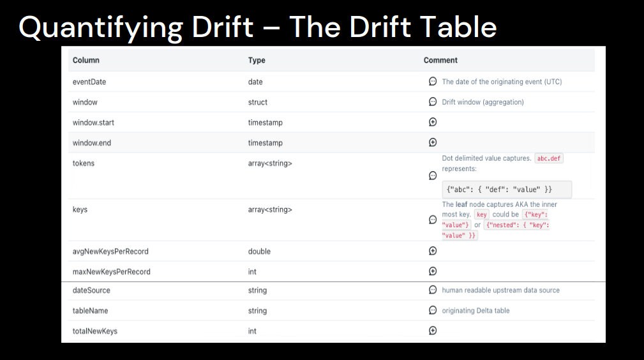The image size is (644, 360).
Task: Click the double type cell
Action: [x=259, y=251]
